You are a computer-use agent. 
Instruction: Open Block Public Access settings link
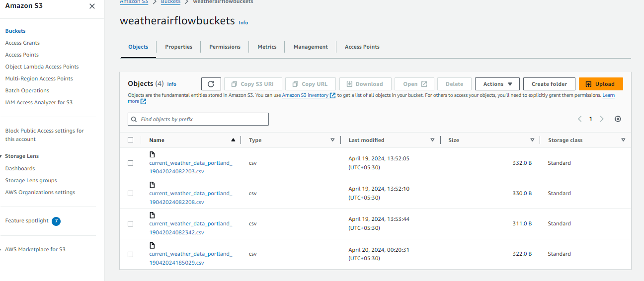pos(44,135)
